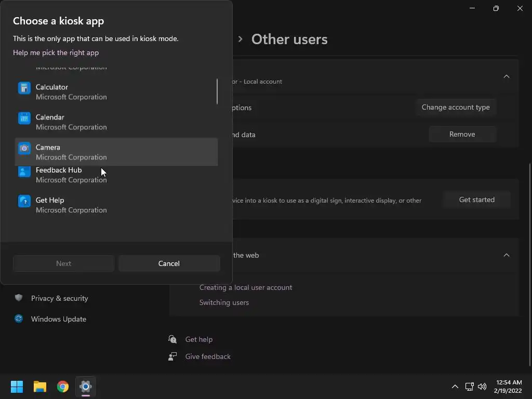Open the Creating a local user account link
The image size is (532, 399).
[246, 287]
